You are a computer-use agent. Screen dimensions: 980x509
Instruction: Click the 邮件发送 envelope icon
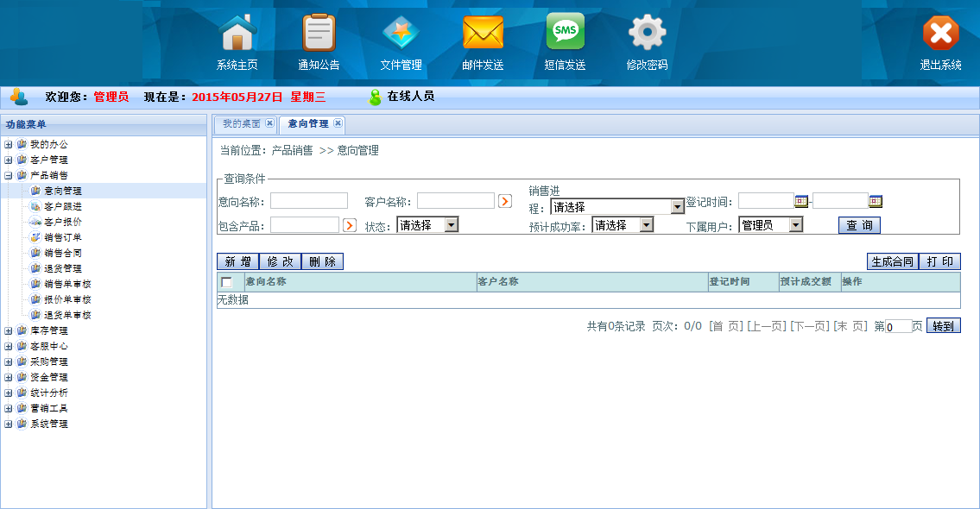click(483, 34)
